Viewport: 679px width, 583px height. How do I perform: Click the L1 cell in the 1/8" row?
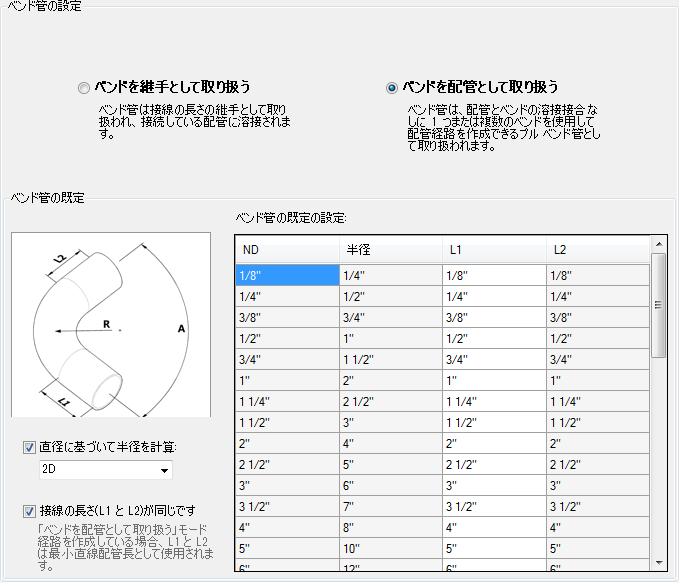tap(495, 275)
